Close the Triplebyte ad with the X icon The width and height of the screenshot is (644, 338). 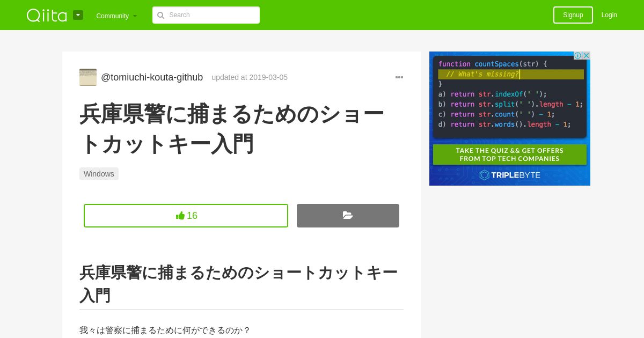pos(586,56)
